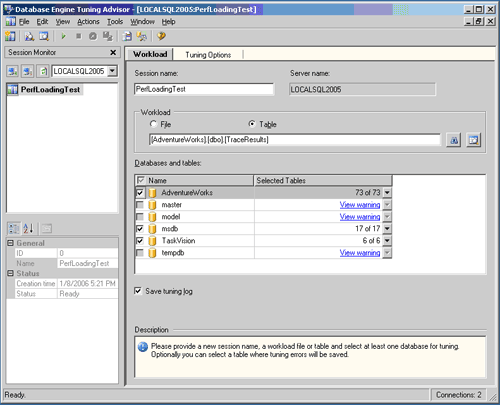Check the master database checkbox

pos(140,205)
